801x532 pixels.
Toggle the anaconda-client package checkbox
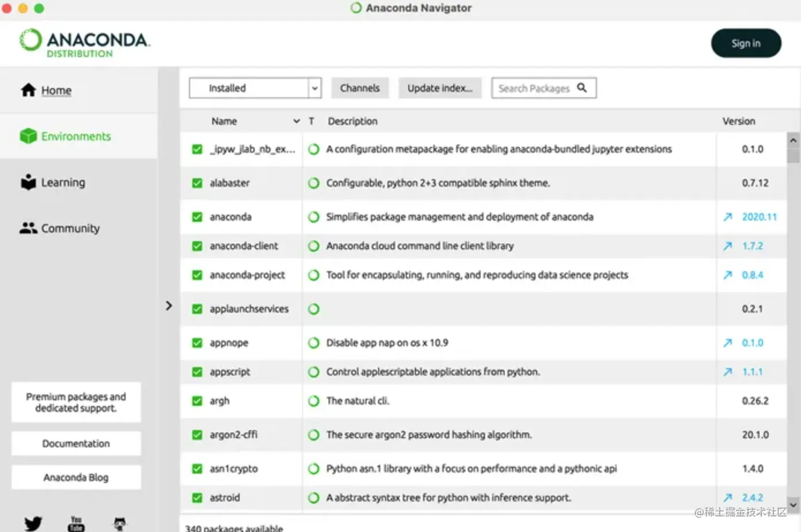[x=197, y=246]
